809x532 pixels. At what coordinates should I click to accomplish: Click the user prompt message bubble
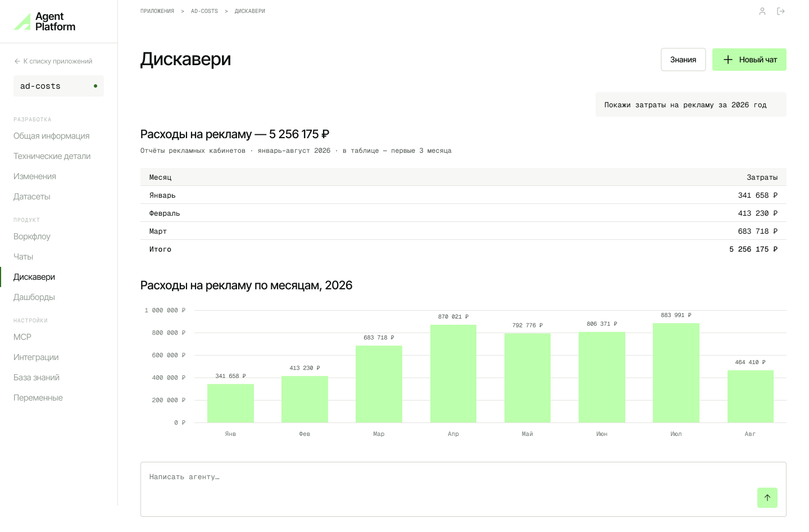[x=691, y=104]
